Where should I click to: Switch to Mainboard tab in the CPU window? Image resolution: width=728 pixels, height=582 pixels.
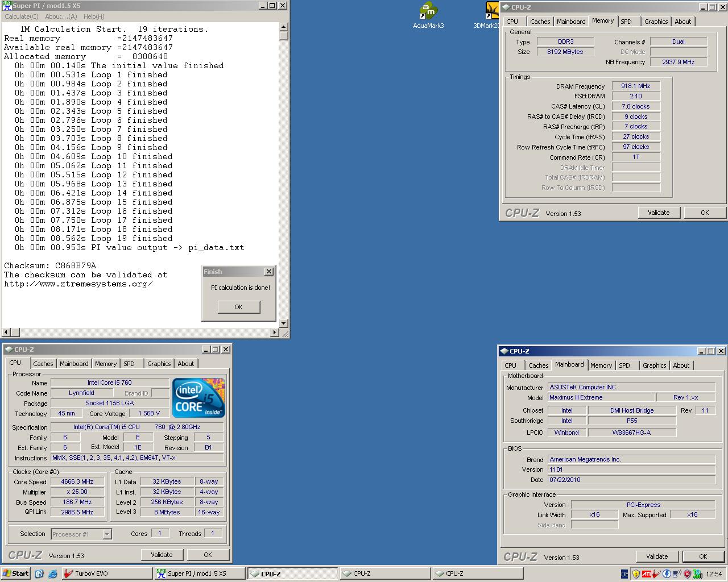pyautogui.click(x=74, y=364)
